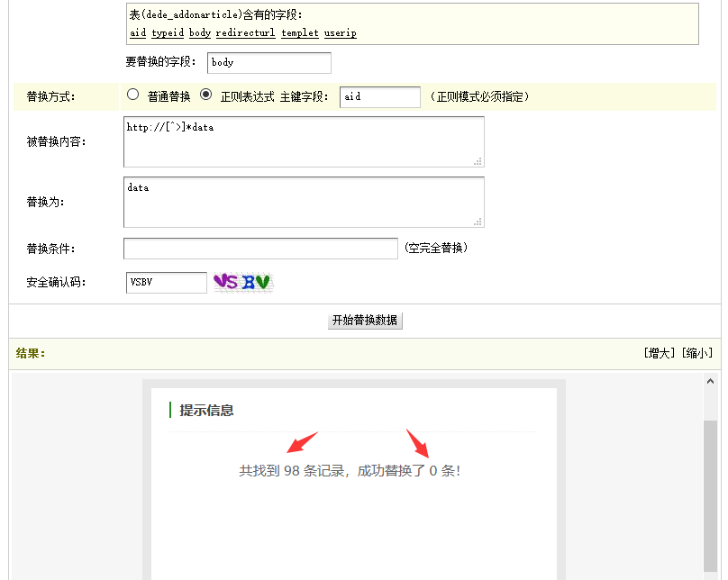Refresh the VSBV captcha image

pyautogui.click(x=242, y=282)
